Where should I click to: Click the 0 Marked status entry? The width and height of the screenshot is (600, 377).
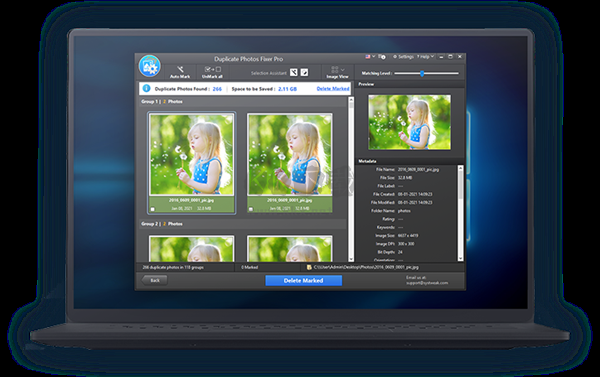(249, 267)
